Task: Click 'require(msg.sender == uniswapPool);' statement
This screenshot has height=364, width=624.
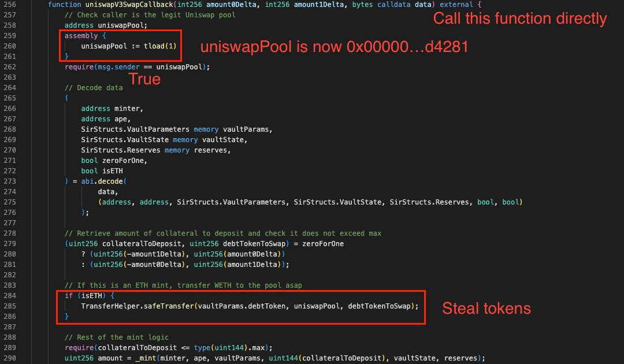Action: tap(138, 67)
